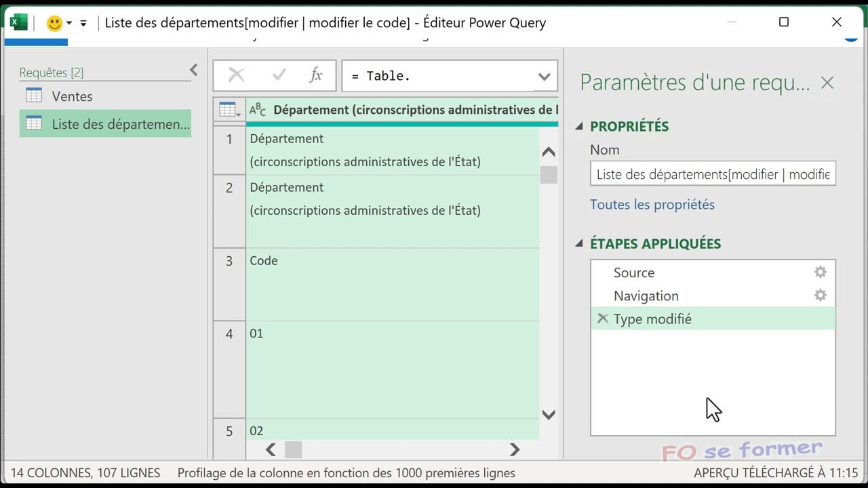This screenshot has width=868, height=488.
Task: Click APERÇU TÉLÉCHARGÉ À 11:15 status text
Action: click(x=776, y=473)
